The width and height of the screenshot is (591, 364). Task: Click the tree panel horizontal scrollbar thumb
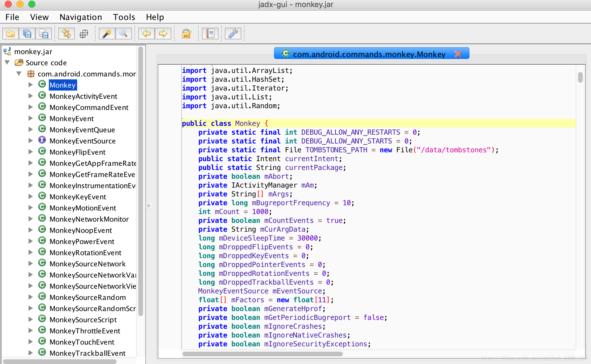pos(60,361)
